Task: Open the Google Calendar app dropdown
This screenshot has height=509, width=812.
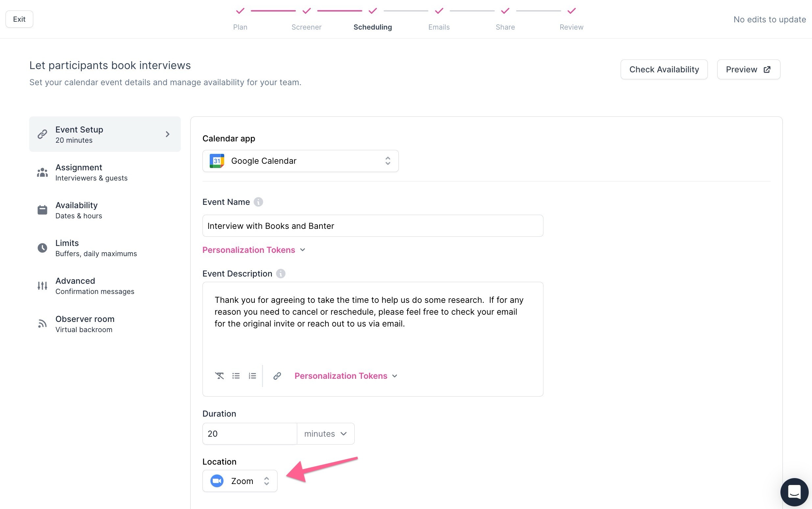Action: tap(300, 161)
